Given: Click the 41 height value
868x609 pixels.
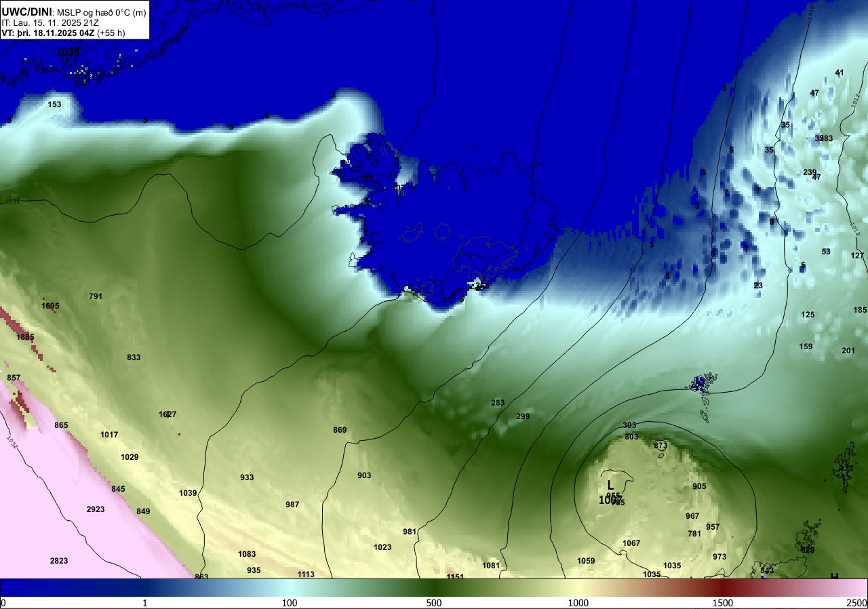Looking at the screenshot, I should coord(840,73).
